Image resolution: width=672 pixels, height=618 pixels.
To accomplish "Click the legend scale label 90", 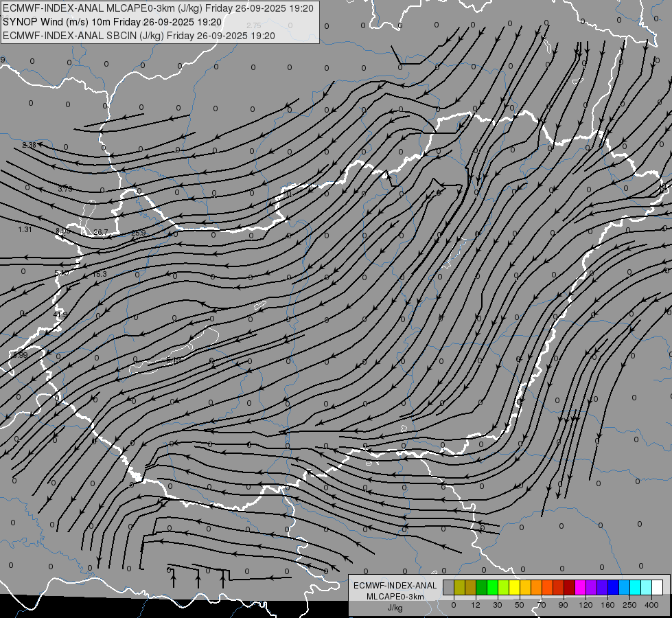I will point(563,605).
